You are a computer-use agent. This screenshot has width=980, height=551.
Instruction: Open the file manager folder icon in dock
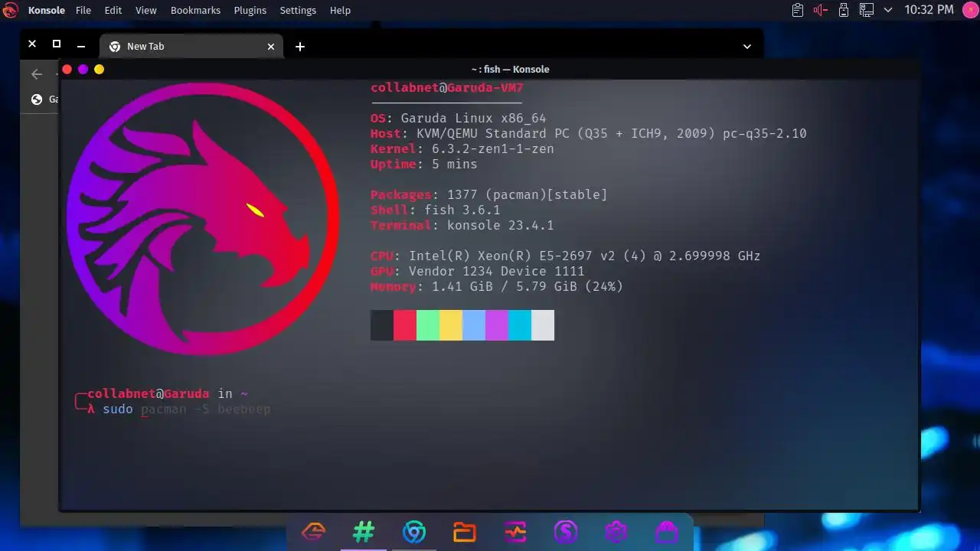coord(465,531)
